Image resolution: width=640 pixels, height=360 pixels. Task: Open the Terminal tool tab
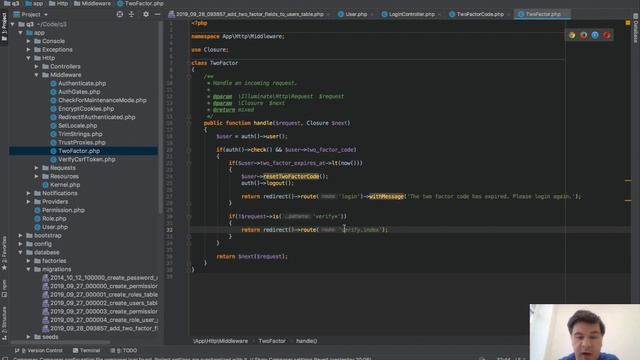87,350
